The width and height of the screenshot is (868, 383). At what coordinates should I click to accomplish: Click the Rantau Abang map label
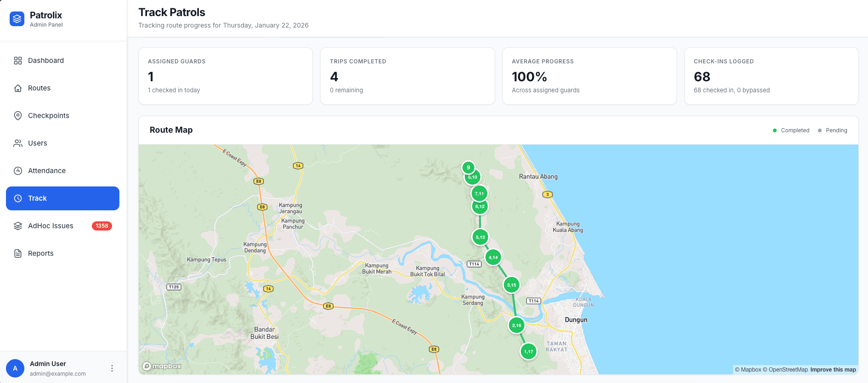point(538,176)
